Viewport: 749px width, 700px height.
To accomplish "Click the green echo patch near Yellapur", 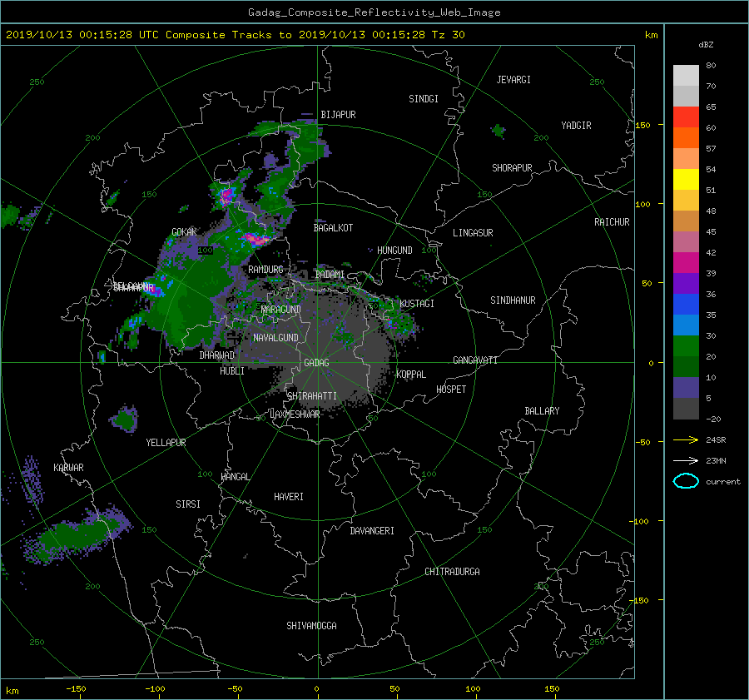I will [125, 420].
